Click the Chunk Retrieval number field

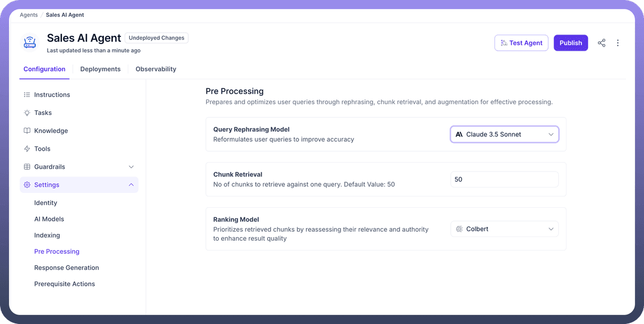point(504,179)
